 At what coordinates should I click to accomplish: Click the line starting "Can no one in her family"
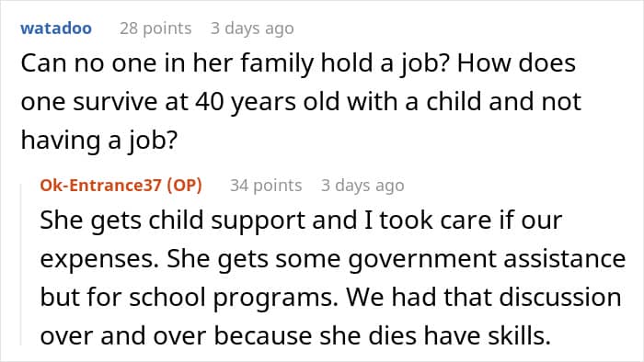click(x=298, y=63)
